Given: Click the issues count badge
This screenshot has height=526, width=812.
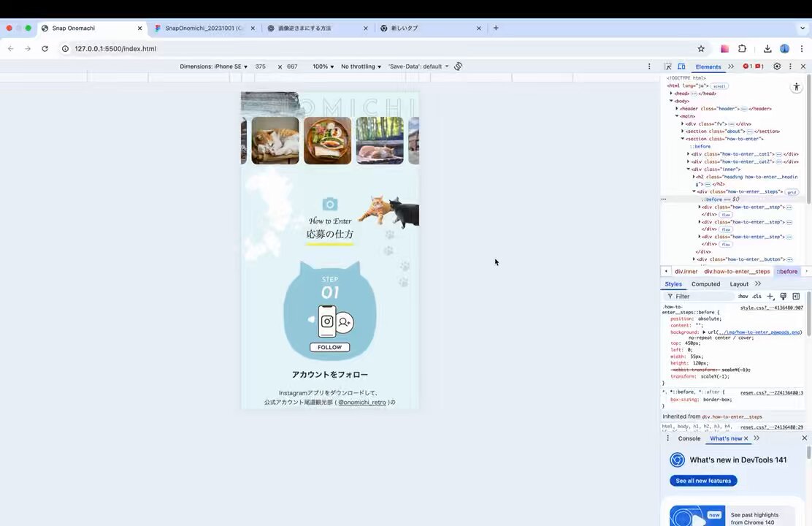Looking at the screenshot, I should pyautogui.click(x=759, y=66).
